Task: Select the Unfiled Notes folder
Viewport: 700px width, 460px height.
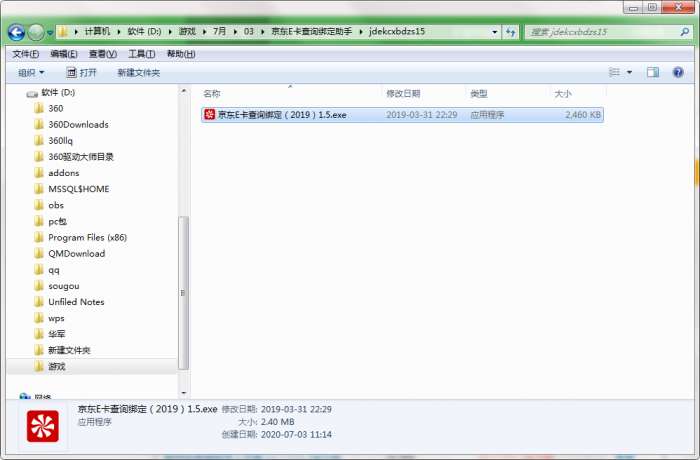Action: click(76, 302)
